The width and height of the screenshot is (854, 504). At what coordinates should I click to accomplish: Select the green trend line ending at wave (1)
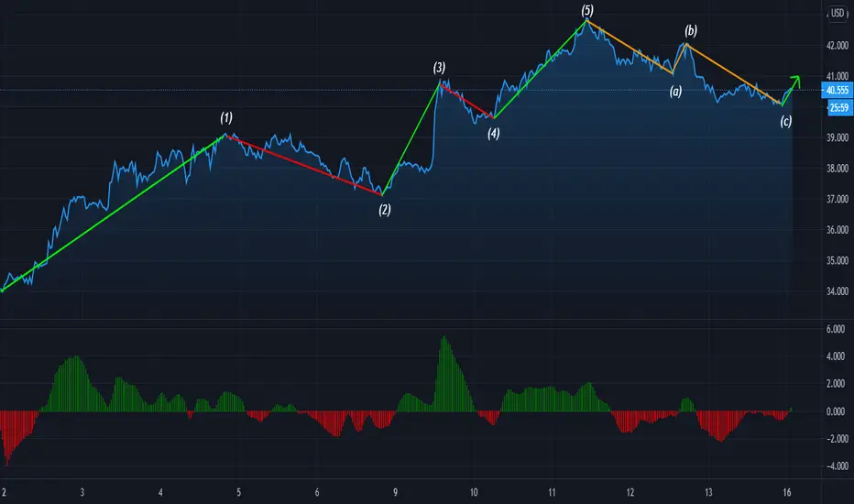coord(113,213)
